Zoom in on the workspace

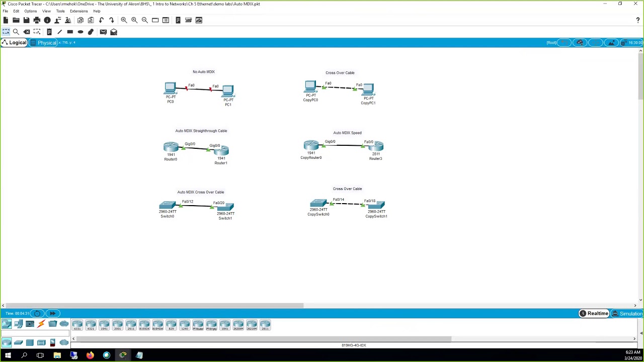tap(124, 20)
